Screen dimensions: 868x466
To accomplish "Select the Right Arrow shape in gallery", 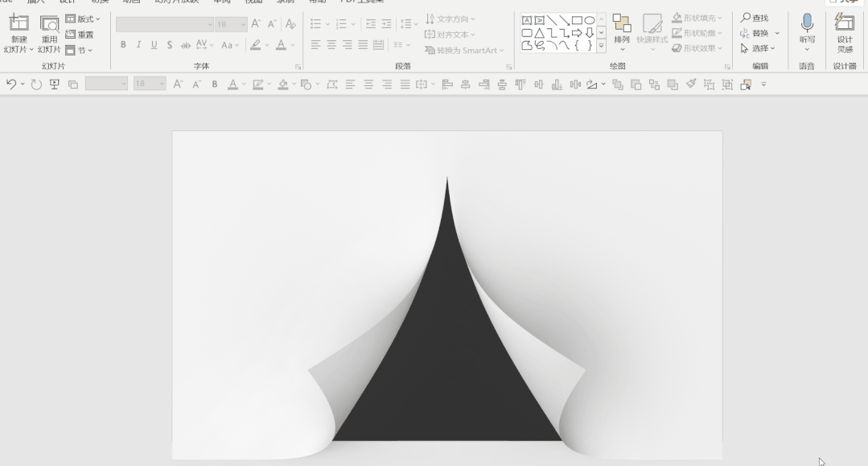I will coord(577,33).
